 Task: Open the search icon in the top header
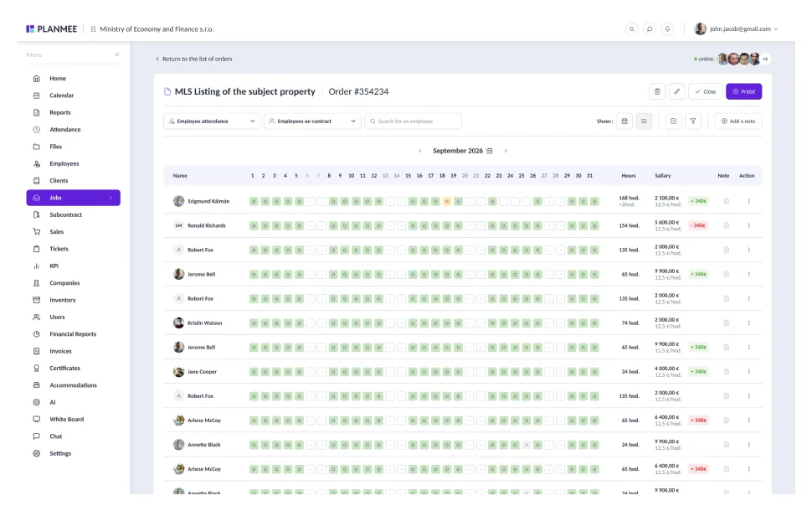[x=631, y=29]
